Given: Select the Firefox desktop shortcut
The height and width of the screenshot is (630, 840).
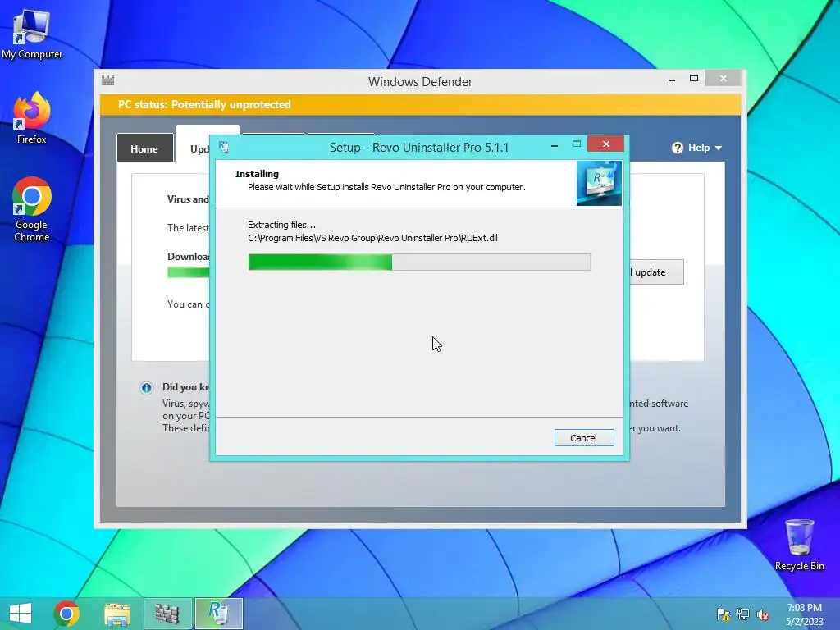Looking at the screenshot, I should point(32,118).
